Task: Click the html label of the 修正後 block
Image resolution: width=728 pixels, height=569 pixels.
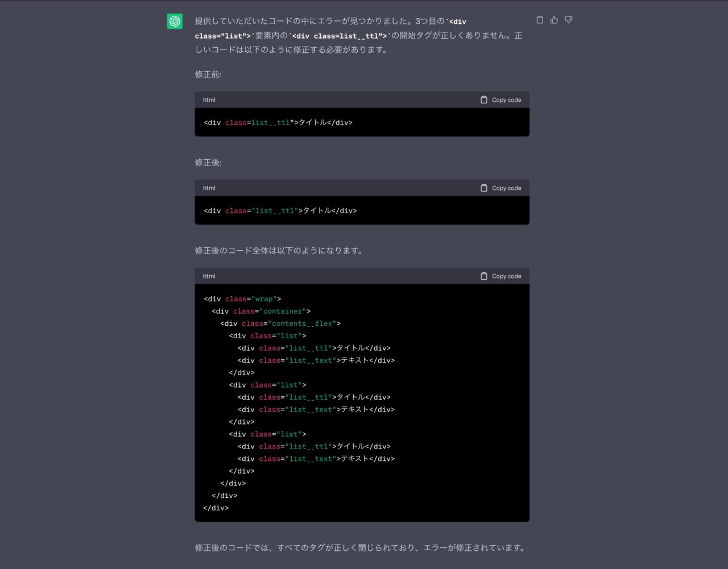Action: (x=209, y=188)
